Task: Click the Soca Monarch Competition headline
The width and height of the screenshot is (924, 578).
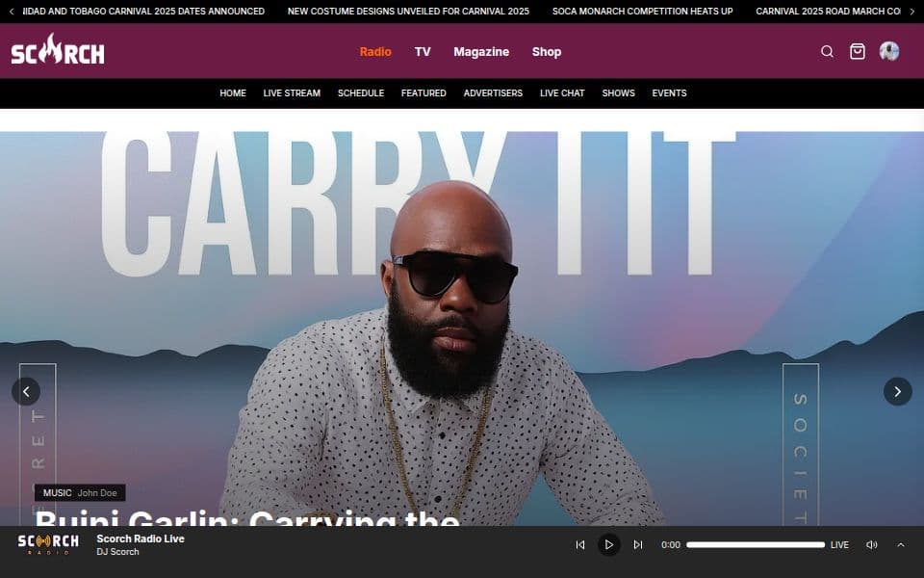Action: click(x=642, y=12)
